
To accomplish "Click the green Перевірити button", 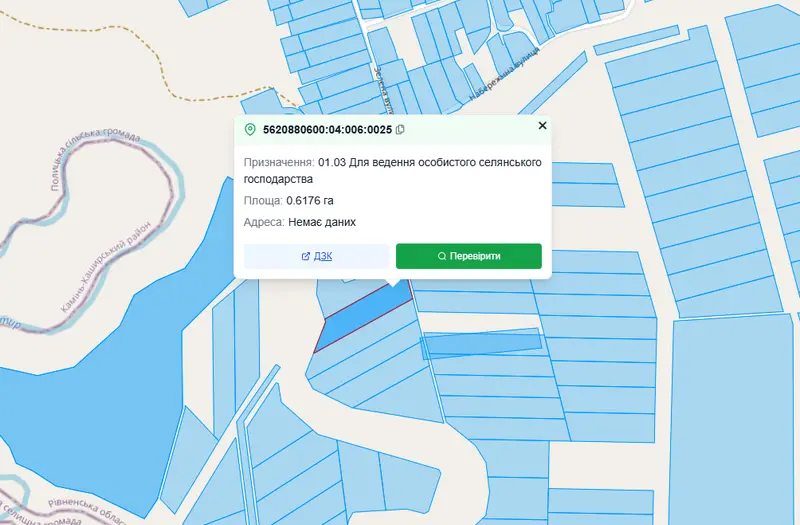I will [469, 256].
